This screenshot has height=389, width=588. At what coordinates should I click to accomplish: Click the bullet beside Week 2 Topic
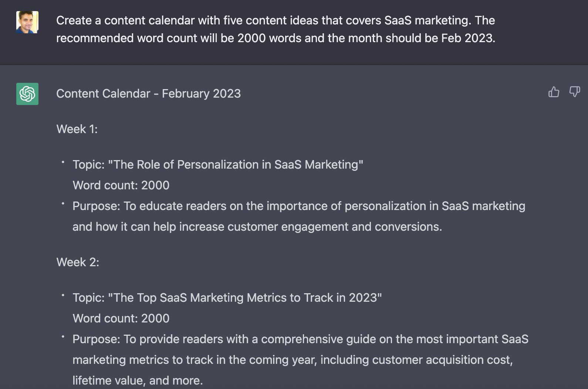(63, 295)
